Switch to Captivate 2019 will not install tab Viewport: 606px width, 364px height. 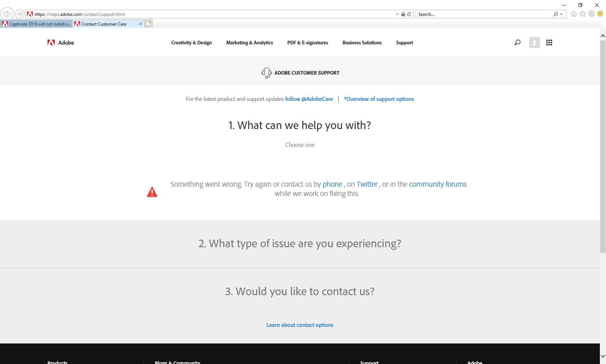tap(37, 24)
